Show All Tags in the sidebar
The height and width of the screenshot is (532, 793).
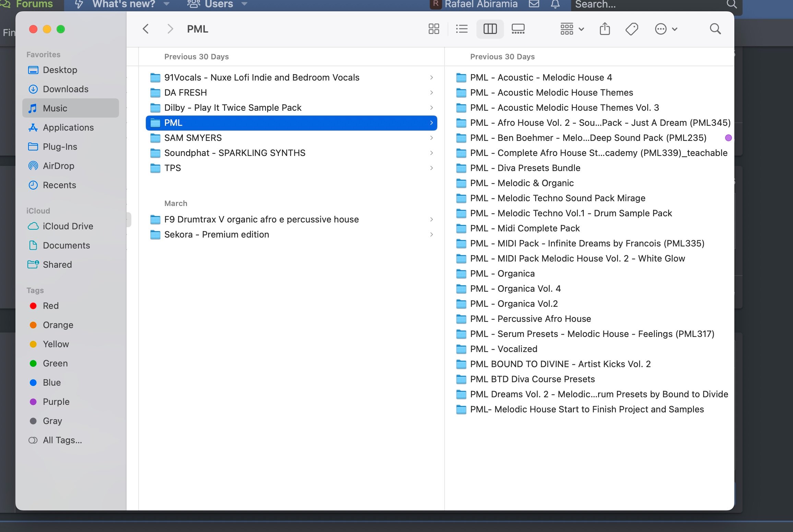click(62, 440)
